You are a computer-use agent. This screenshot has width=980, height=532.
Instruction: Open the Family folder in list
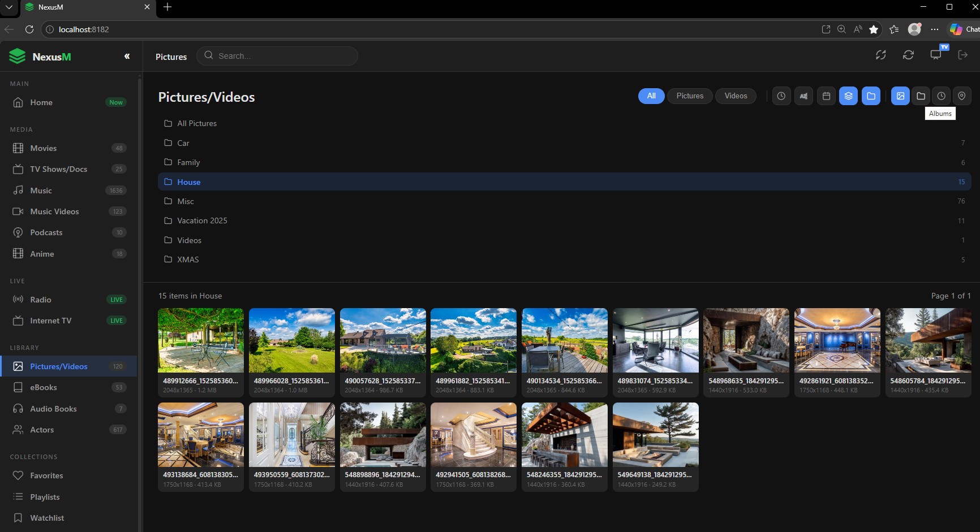click(x=188, y=162)
